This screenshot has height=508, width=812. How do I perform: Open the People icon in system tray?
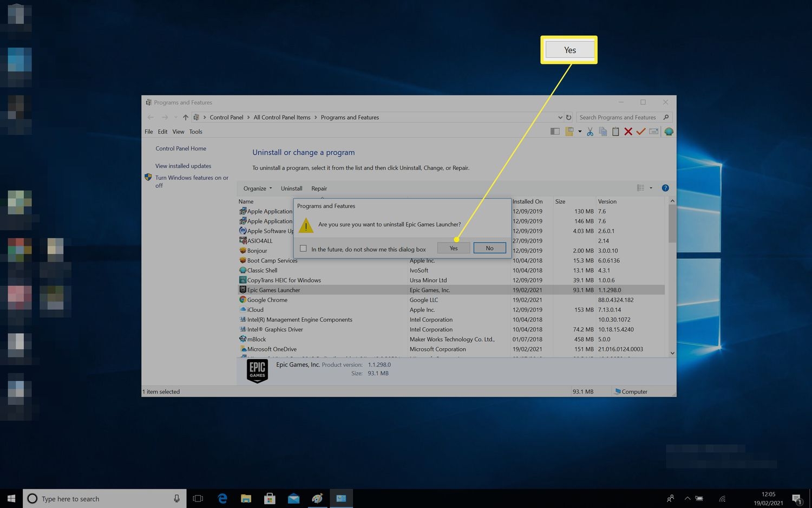670,498
